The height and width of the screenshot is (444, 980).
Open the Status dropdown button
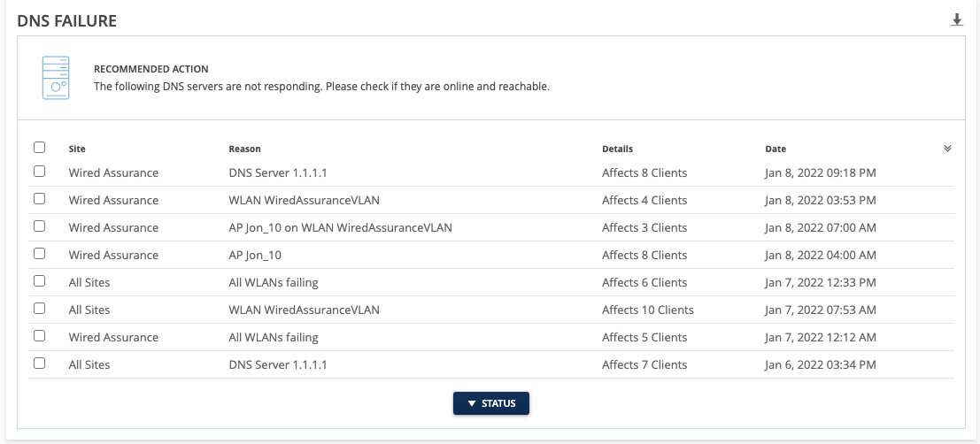pyautogui.click(x=490, y=403)
